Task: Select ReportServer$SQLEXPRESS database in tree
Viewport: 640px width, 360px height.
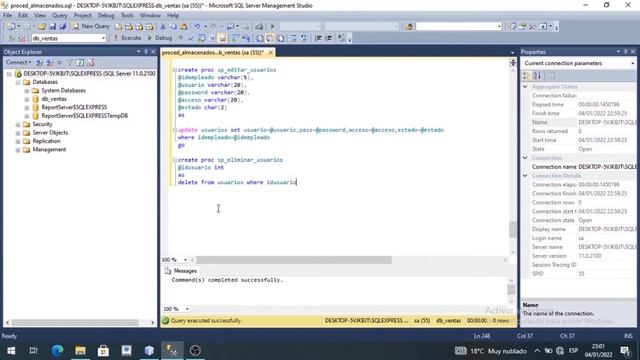Action: (74, 107)
